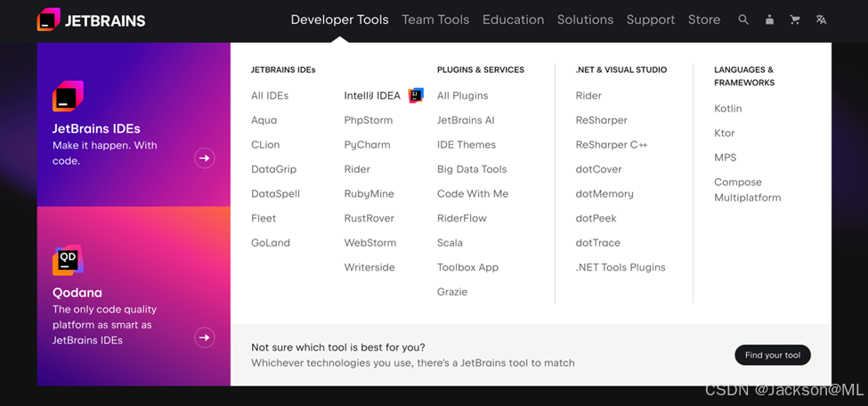868x406 pixels.
Task: Open the Team Tools menu
Action: click(435, 20)
